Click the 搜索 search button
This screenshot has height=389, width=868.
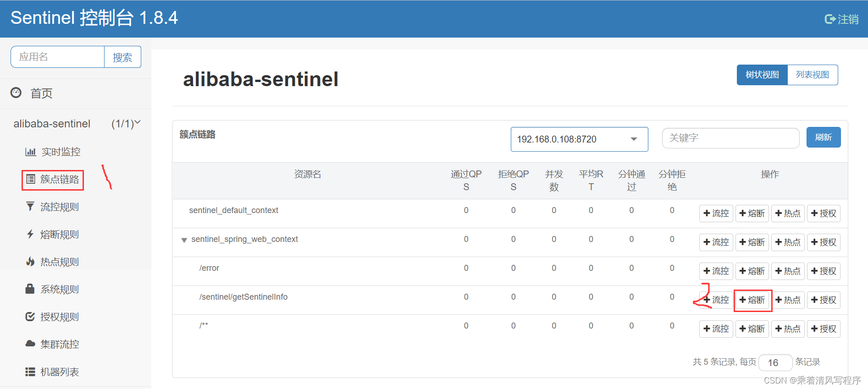(x=122, y=57)
